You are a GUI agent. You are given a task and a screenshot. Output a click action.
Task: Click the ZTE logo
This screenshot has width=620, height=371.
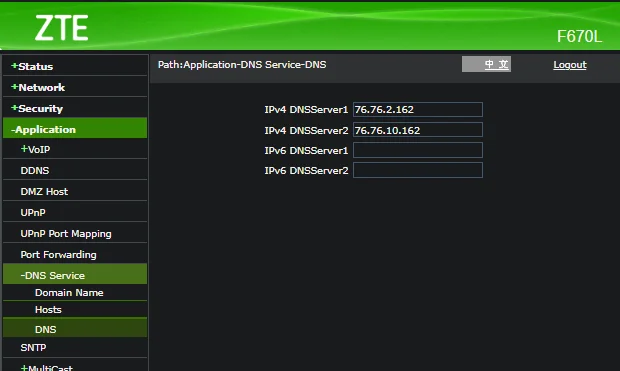point(62,28)
